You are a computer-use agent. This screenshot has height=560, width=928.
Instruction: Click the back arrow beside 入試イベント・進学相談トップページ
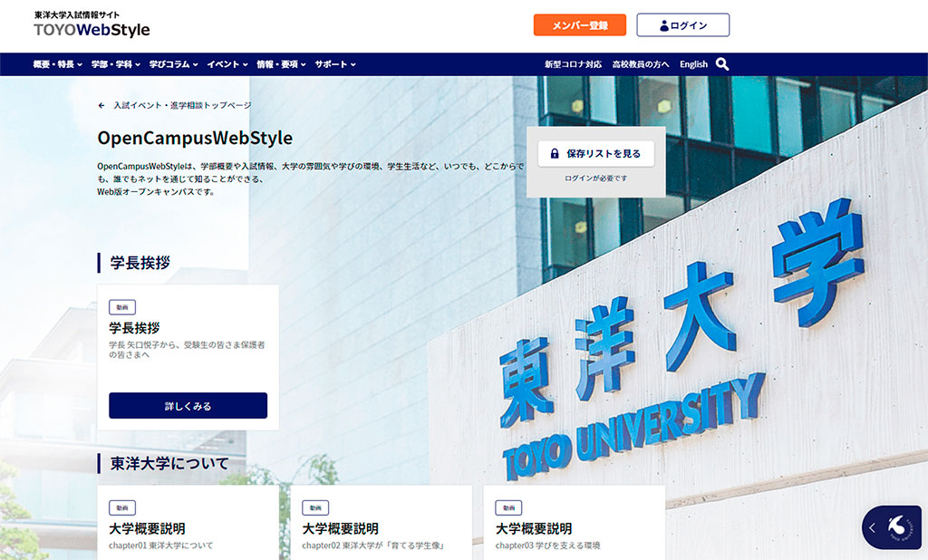[101, 105]
